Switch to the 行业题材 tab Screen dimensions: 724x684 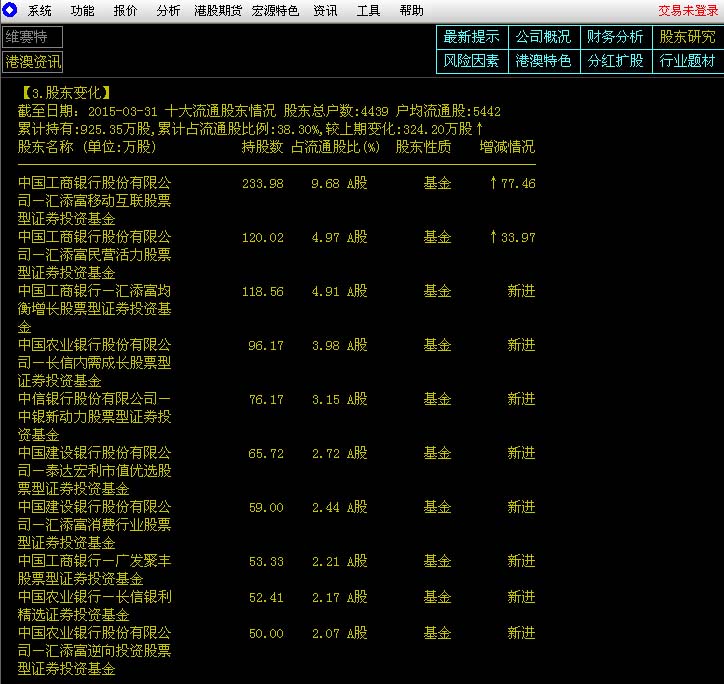point(687,61)
